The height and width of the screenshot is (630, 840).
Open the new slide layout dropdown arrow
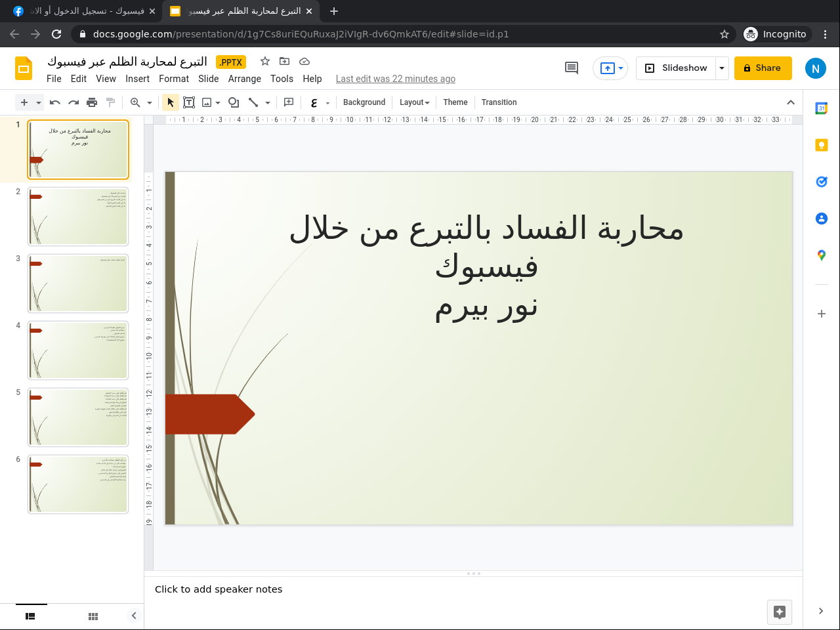click(x=39, y=102)
